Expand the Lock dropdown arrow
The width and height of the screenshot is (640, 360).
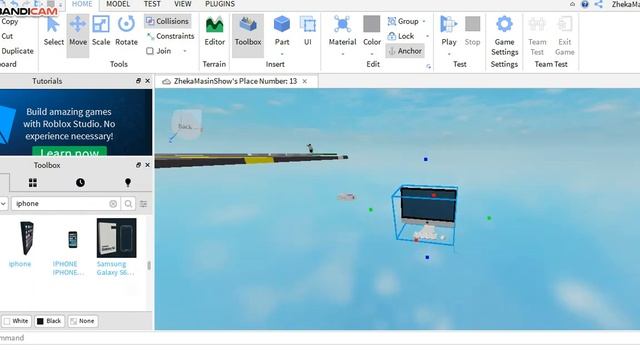[427, 36]
